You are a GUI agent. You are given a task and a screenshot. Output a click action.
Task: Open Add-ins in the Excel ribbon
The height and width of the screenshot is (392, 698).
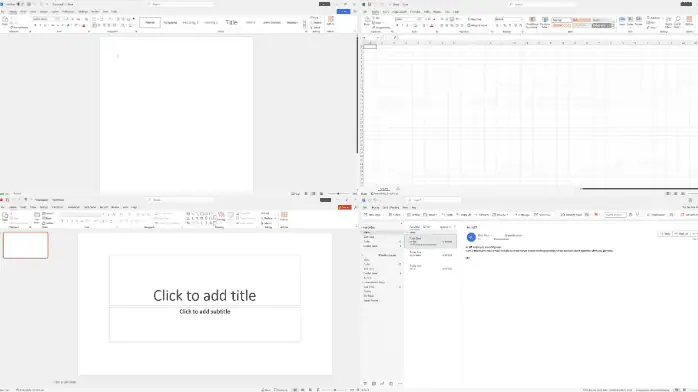click(x=689, y=20)
